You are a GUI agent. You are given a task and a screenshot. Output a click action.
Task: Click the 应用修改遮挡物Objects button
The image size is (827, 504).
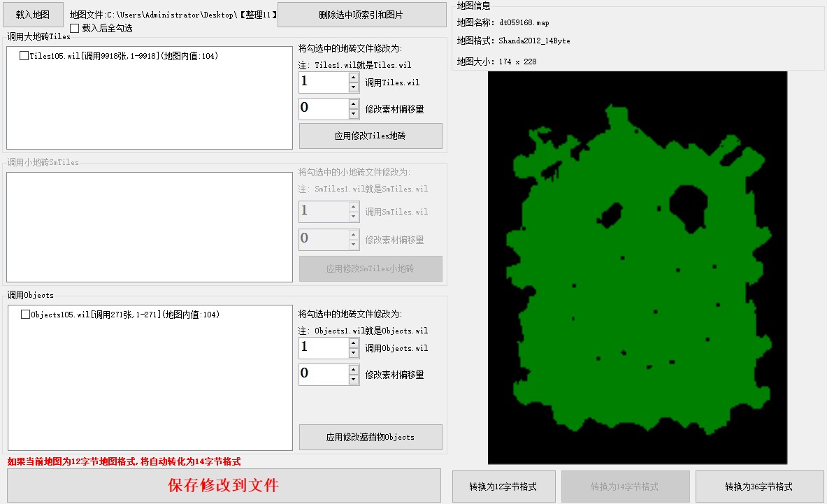(371, 437)
